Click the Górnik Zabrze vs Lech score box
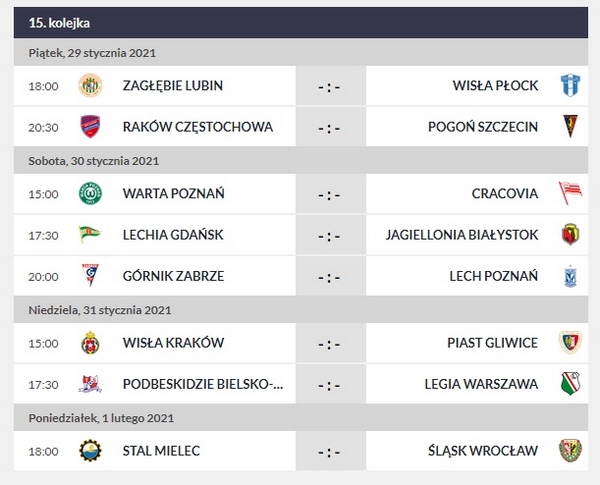This screenshot has width=600, height=485. [x=330, y=275]
